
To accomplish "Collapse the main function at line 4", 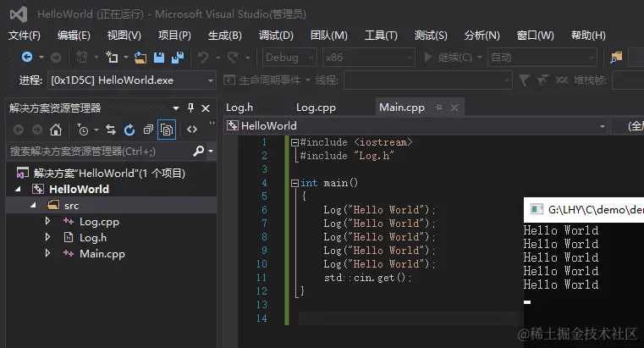I will coord(294,183).
